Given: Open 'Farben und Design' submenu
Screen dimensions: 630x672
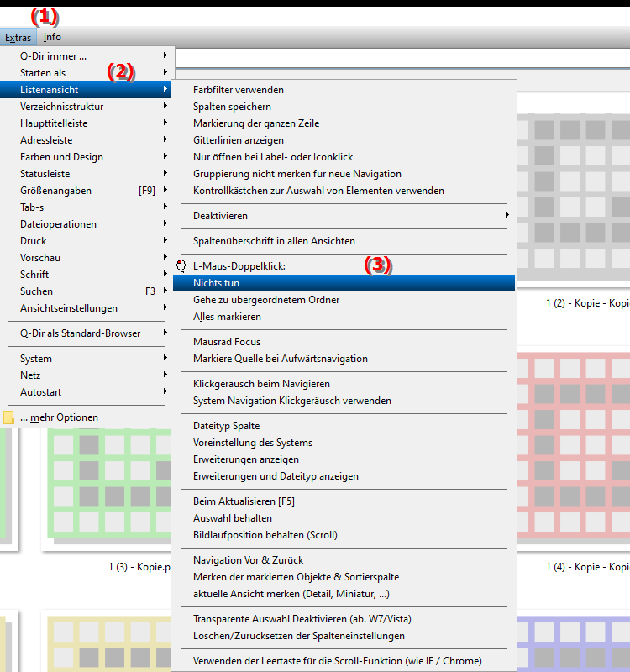Looking at the screenshot, I should pyautogui.click(x=86, y=157).
